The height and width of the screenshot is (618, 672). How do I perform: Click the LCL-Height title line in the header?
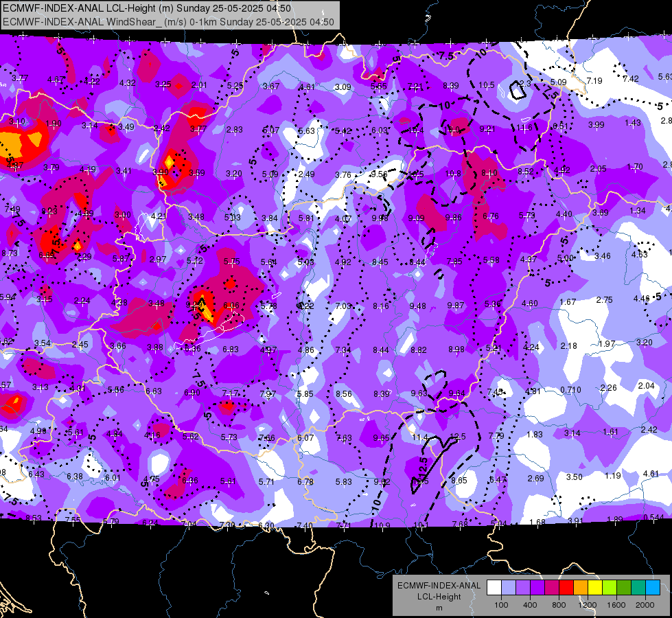[147, 8]
